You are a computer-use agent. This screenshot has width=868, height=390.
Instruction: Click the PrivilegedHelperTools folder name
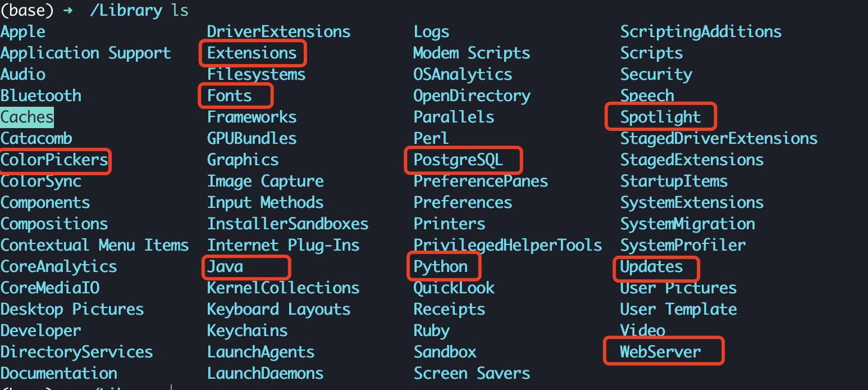point(508,246)
